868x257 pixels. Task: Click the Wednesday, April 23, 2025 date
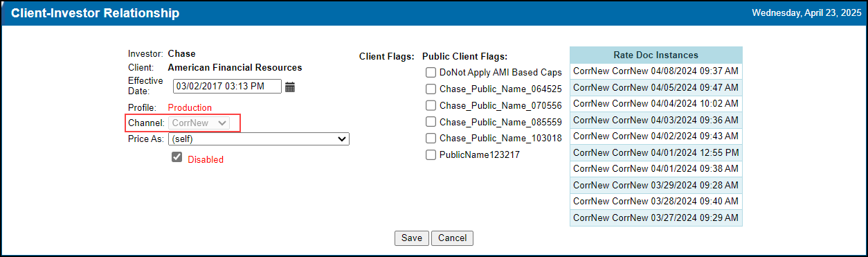tap(806, 12)
